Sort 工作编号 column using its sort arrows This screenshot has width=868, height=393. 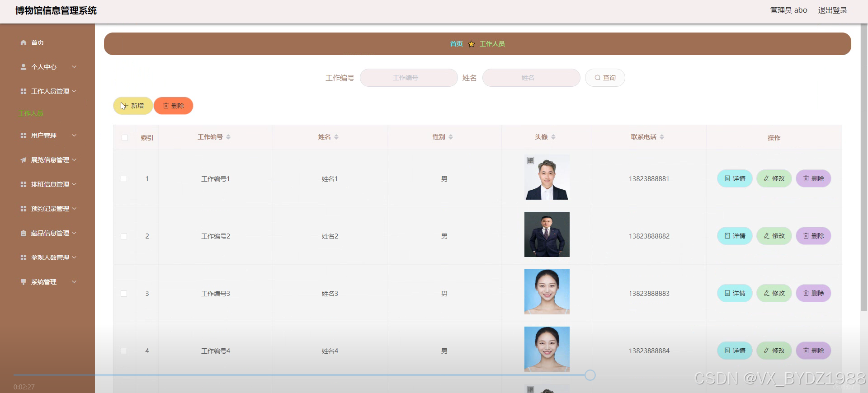(x=228, y=137)
